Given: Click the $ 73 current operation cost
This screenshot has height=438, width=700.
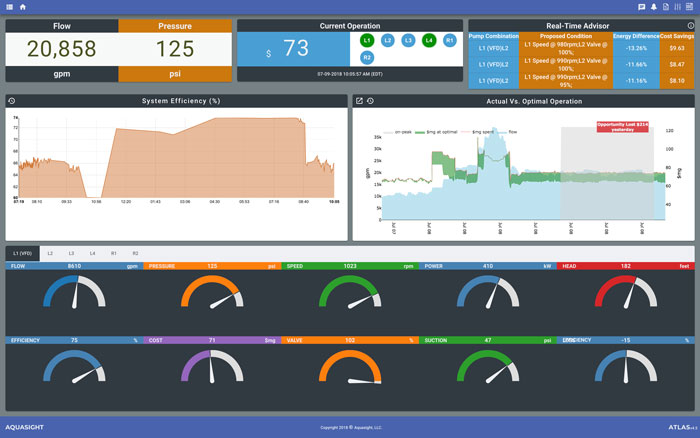Looking at the screenshot, I should [x=293, y=49].
